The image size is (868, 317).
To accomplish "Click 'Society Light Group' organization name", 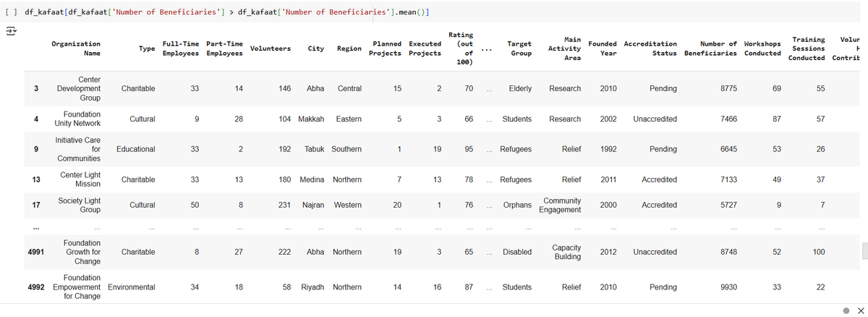I will click(x=80, y=205).
